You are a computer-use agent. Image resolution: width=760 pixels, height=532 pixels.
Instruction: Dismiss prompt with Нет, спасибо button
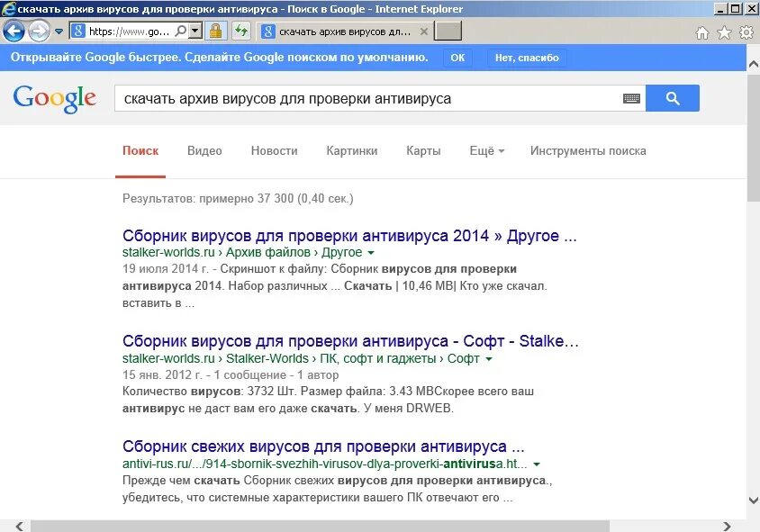tap(527, 58)
